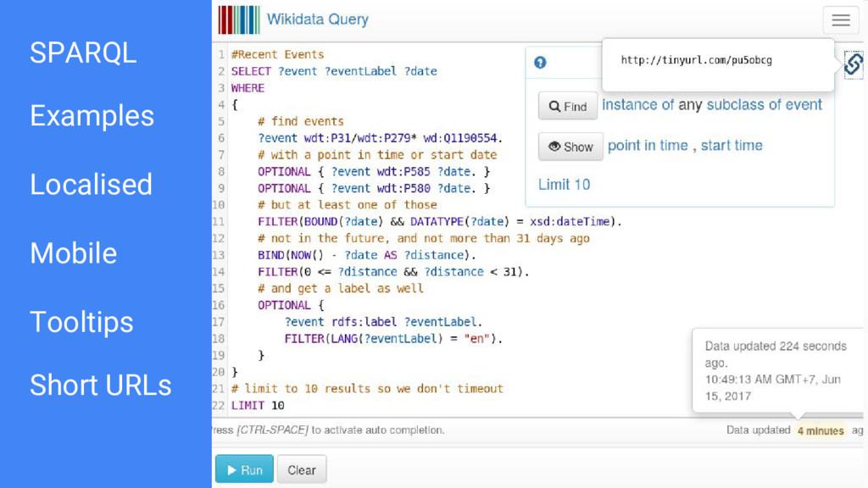Click the SELECT statement on line 2
Image resolution: width=868 pixels, height=488 pixels.
[x=334, y=71]
